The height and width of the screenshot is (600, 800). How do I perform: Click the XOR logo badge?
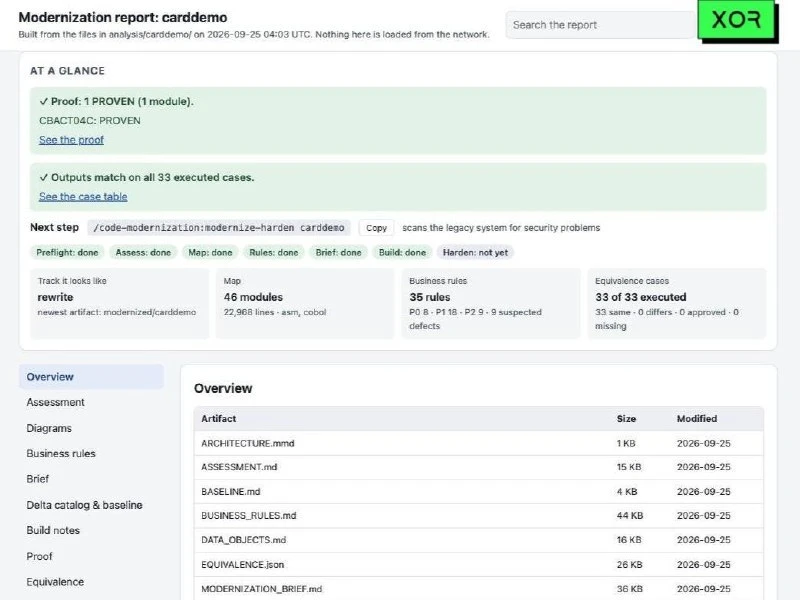click(737, 20)
